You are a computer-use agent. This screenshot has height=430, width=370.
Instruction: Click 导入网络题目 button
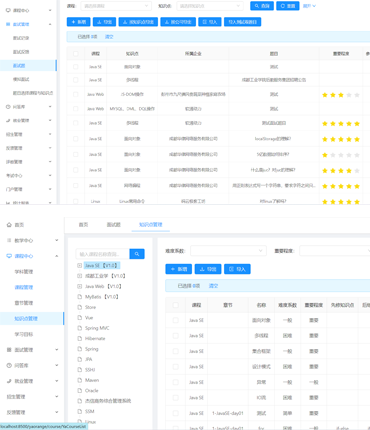point(243,22)
